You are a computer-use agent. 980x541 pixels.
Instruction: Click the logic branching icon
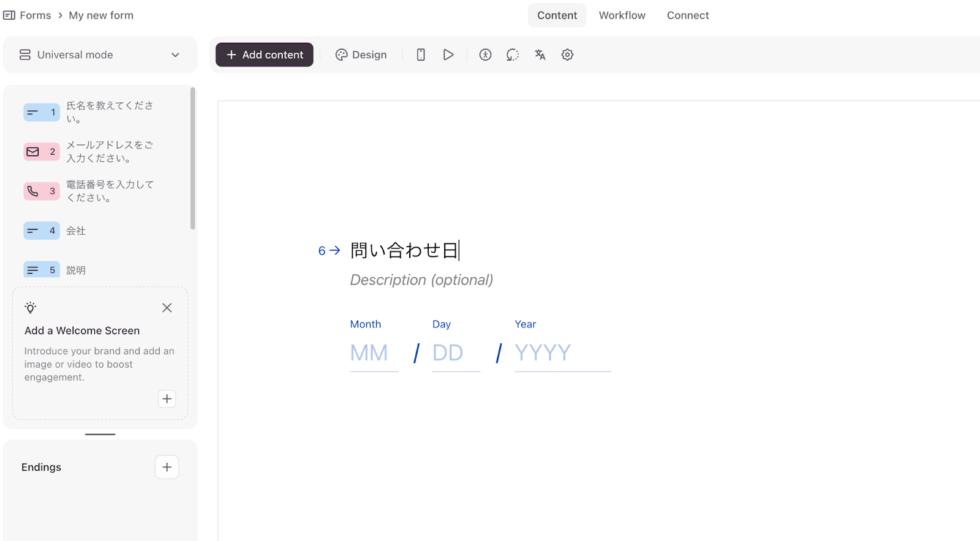coord(513,54)
